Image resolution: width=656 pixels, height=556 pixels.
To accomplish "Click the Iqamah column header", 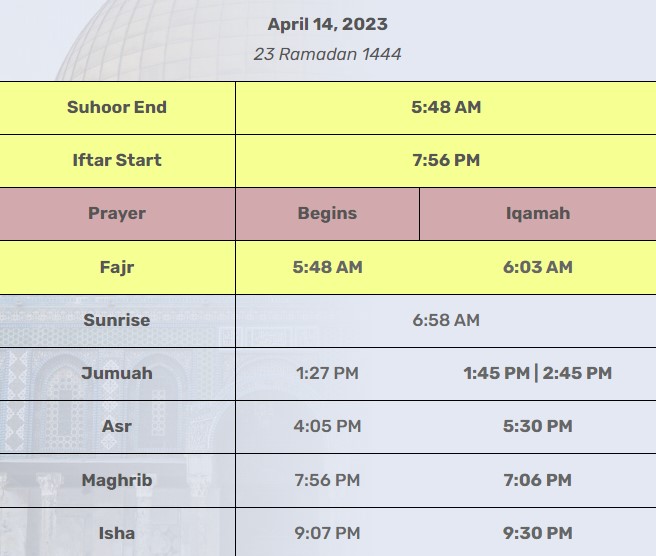I will tap(538, 214).
